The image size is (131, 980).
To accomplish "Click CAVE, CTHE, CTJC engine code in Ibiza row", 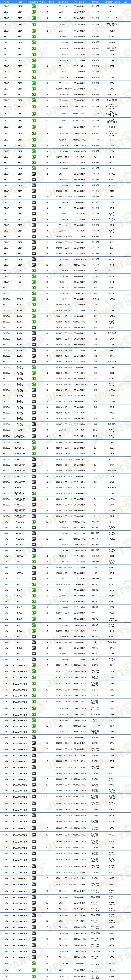I will pyautogui.click(x=112, y=121).
